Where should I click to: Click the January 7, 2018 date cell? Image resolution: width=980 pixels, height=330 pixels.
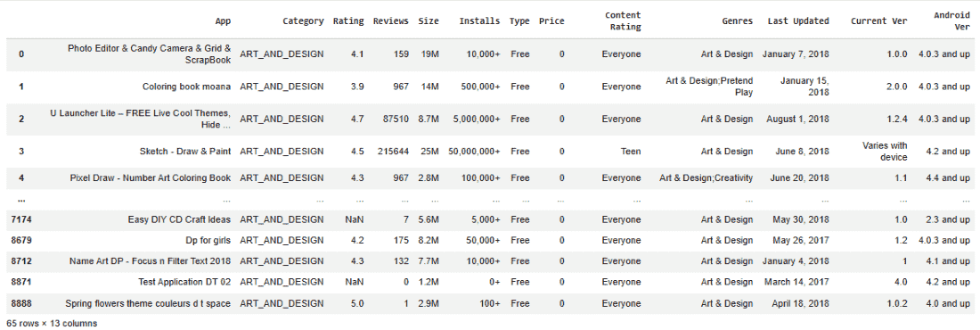point(796,54)
